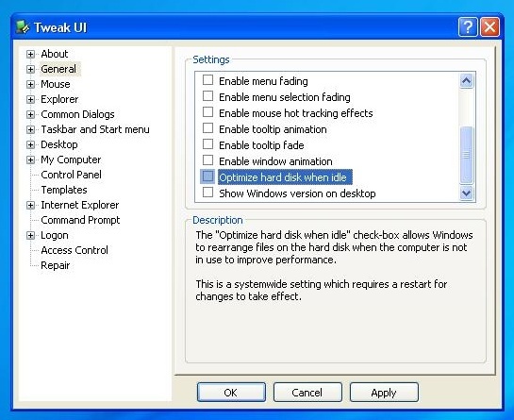Viewport: 514px width, 420px height.
Task: Select the Enable tooltip fade label
Action: click(x=261, y=145)
